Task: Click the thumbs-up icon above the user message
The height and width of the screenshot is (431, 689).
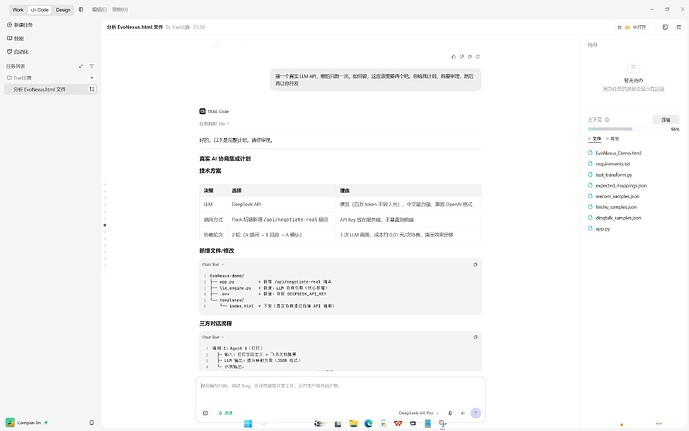Action: 453,57
